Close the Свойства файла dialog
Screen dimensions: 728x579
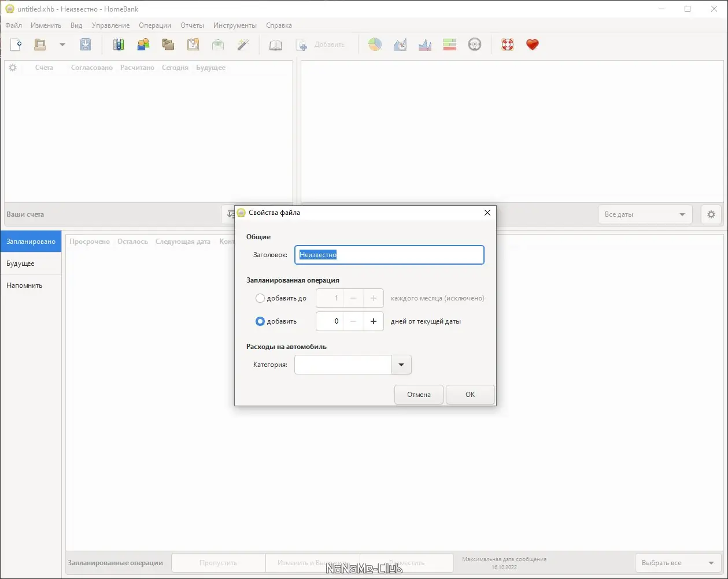coord(487,213)
